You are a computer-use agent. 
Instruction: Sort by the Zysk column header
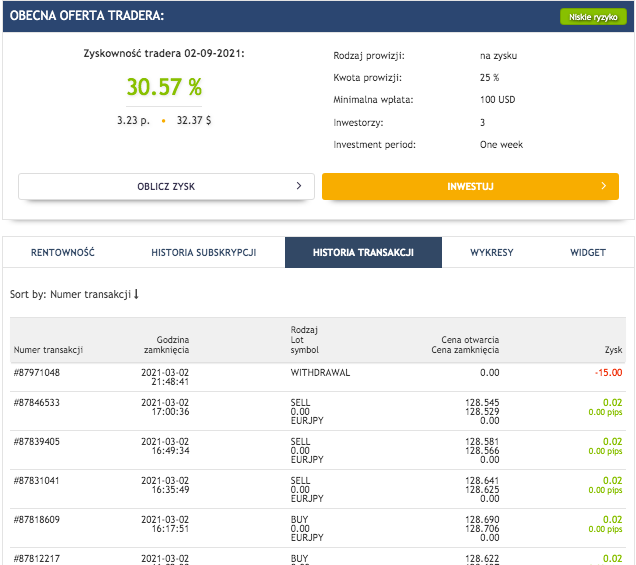click(612, 350)
